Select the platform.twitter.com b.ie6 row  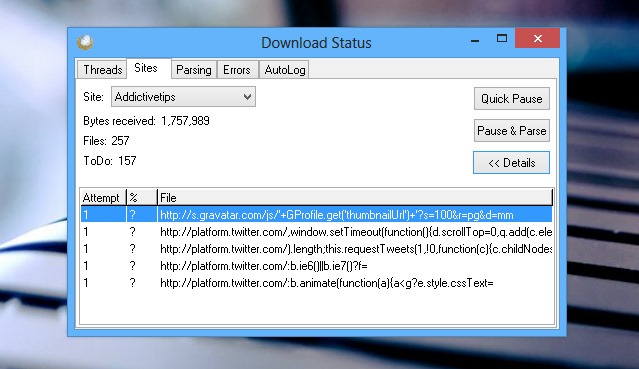pyautogui.click(x=316, y=266)
